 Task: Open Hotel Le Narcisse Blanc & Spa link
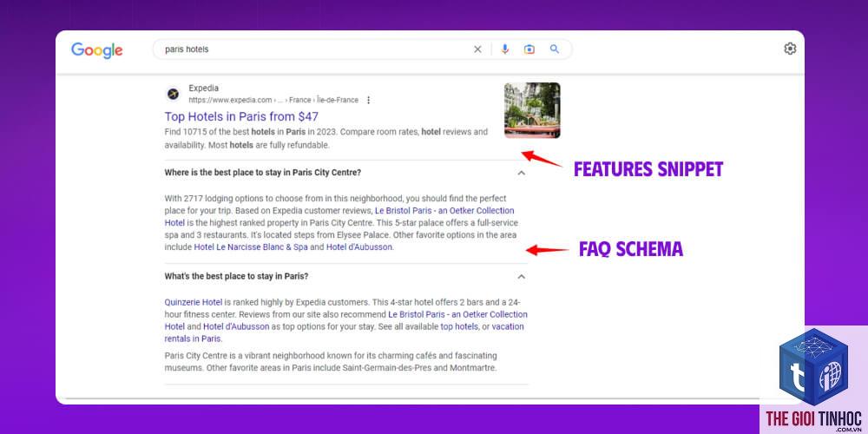point(251,247)
